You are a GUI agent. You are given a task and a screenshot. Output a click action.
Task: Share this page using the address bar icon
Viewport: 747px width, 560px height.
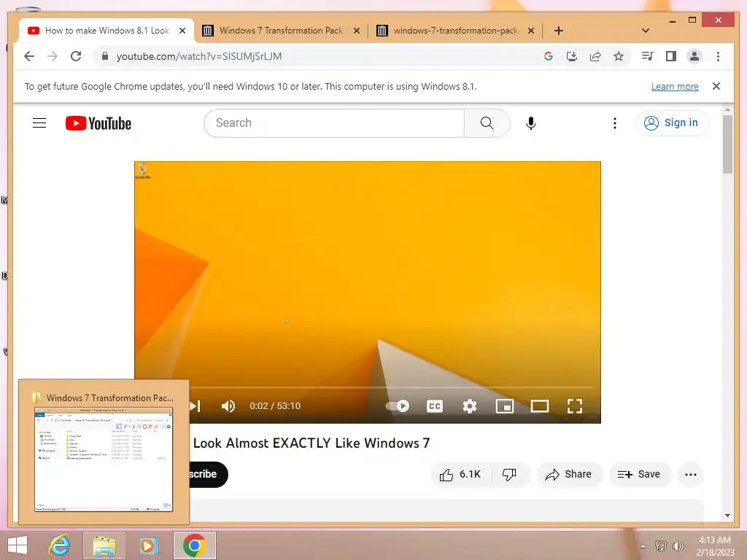coord(595,56)
